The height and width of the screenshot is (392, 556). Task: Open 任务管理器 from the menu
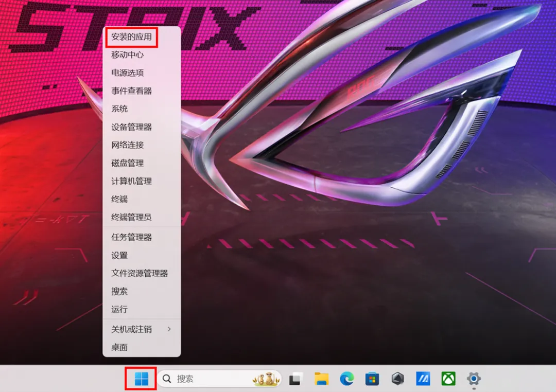click(x=142, y=238)
